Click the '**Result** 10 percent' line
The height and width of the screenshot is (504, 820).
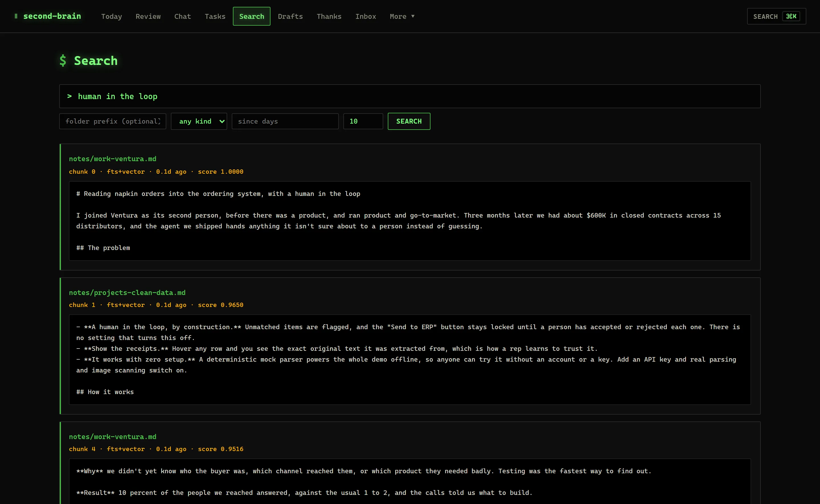(304, 493)
